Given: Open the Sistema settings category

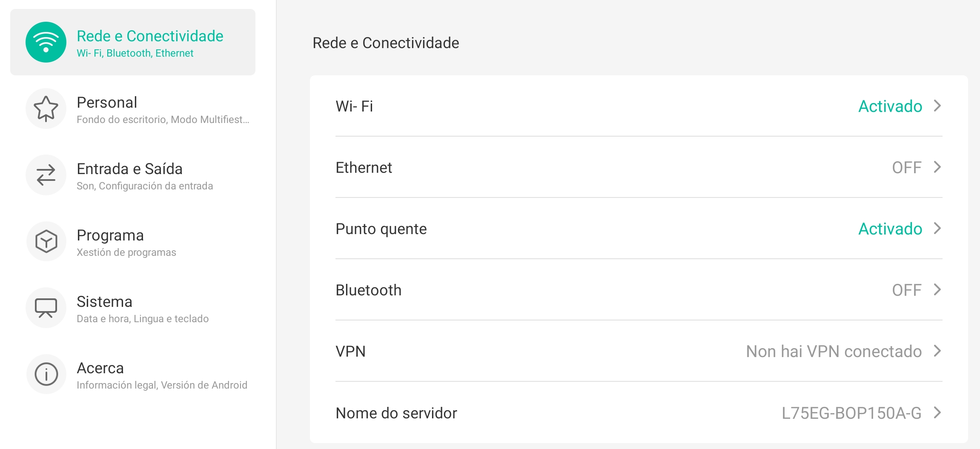Looking at the screenshot, I should tap(104, 302).
